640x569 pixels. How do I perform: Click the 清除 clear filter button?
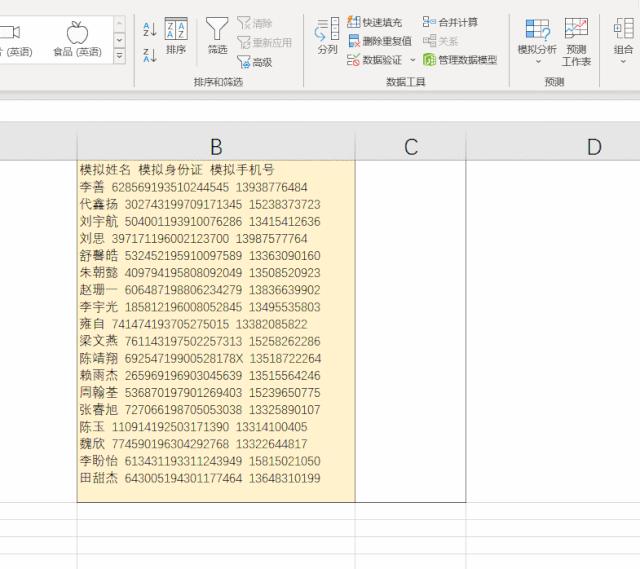point(255,23)
